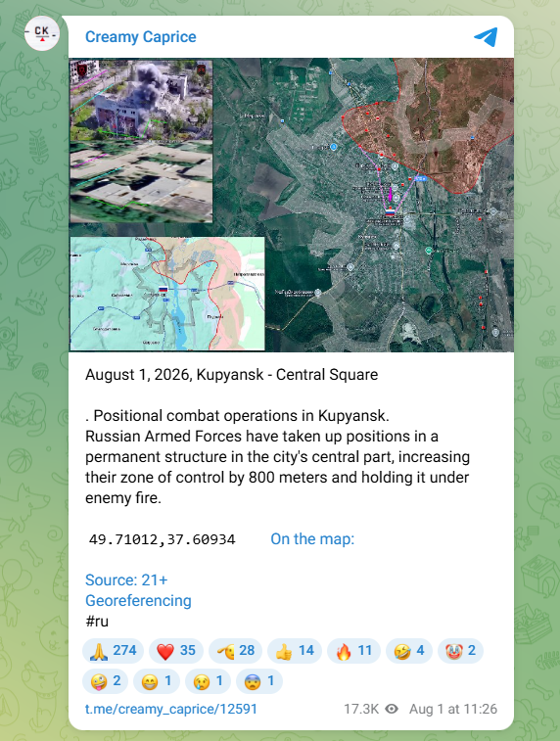Select the 17.3K view count
The image size is (560, 741).
click(x=361, y=709)
